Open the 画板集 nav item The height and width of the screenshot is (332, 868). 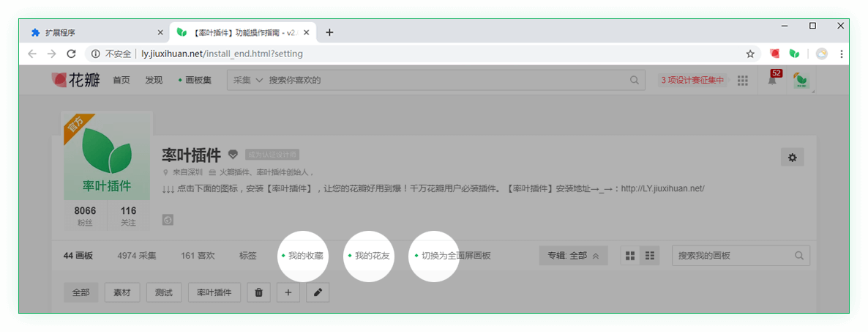pos(195,81)
